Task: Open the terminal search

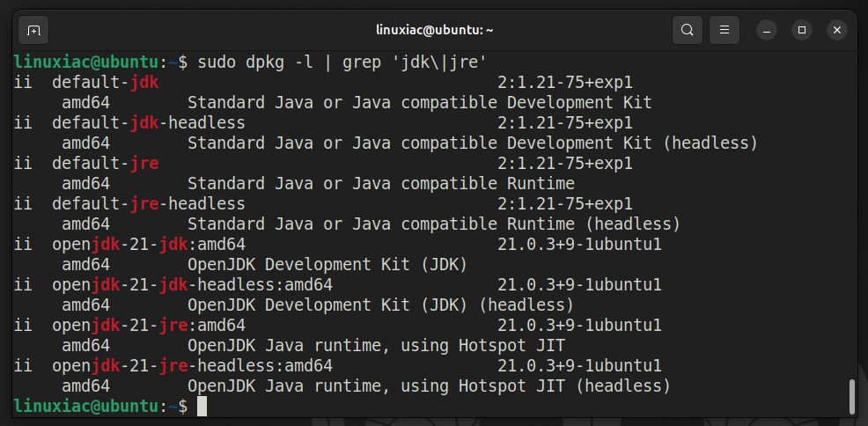Action: 687,30
